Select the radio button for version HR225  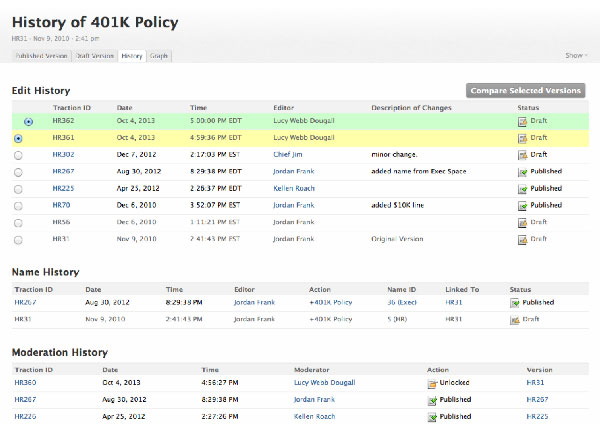coord(19,189)
